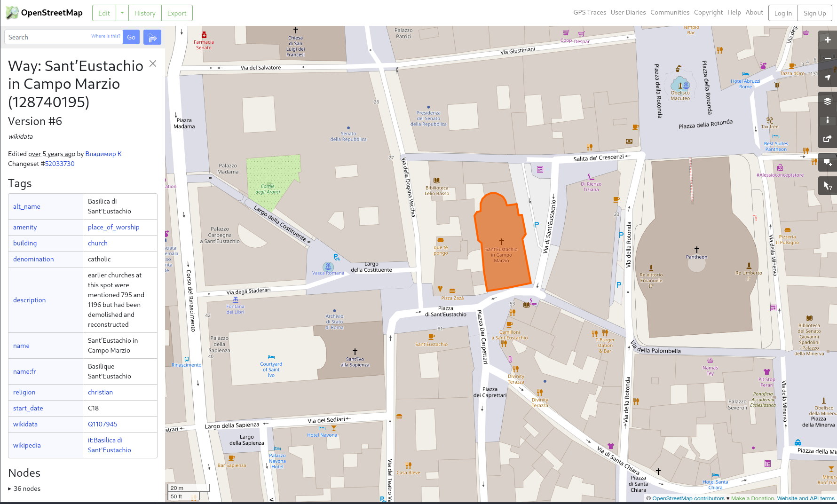Click the 'Version #6' heading text

35,121
